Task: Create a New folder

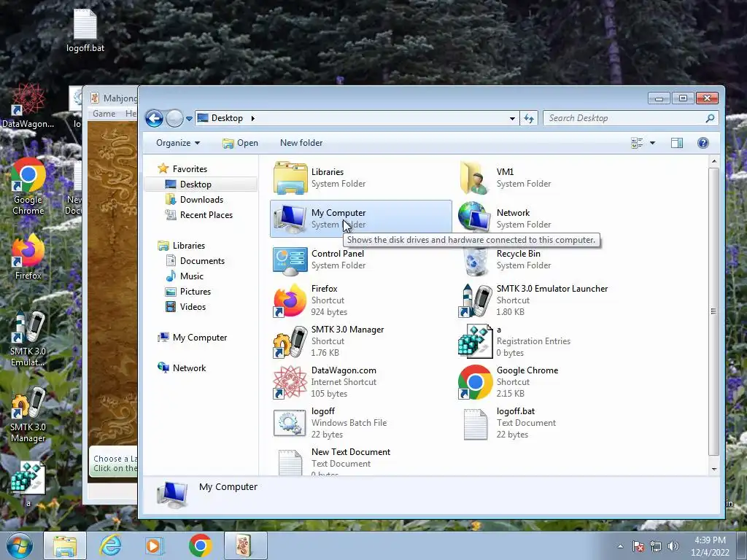Action: pos(301,143)
